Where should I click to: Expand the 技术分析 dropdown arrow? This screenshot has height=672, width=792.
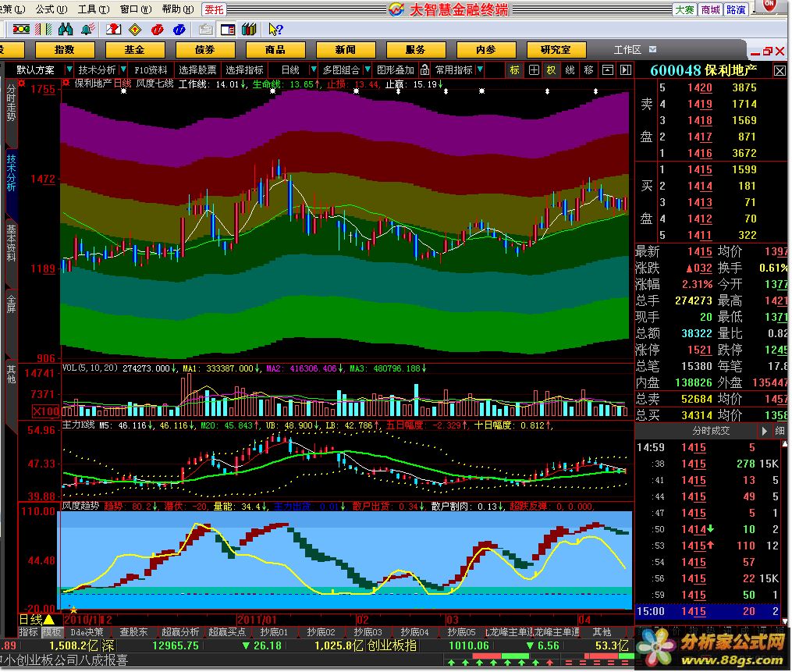click(x=123, y=69)
